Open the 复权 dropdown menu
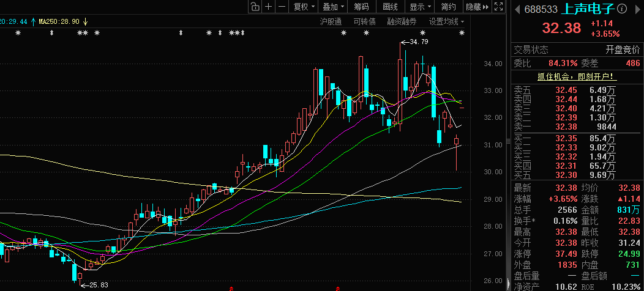Image resolution: width=644 pixels, height=291 pixels. [x=304, y=7]
